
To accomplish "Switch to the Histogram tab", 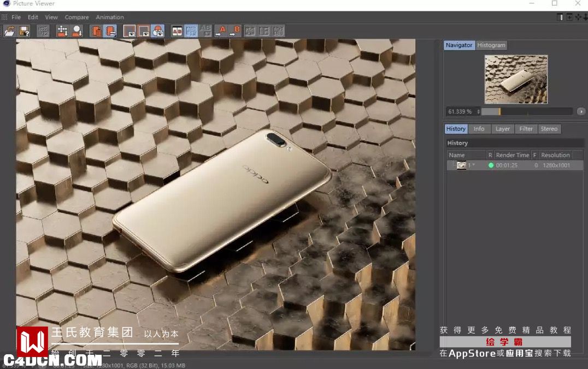I will 491,45.
